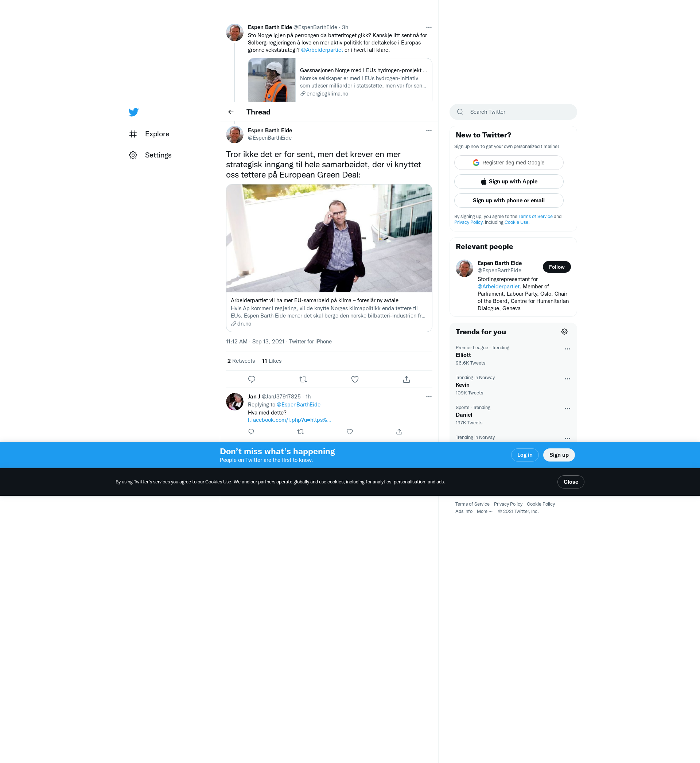Expand the footer More menu

(485, 511)
